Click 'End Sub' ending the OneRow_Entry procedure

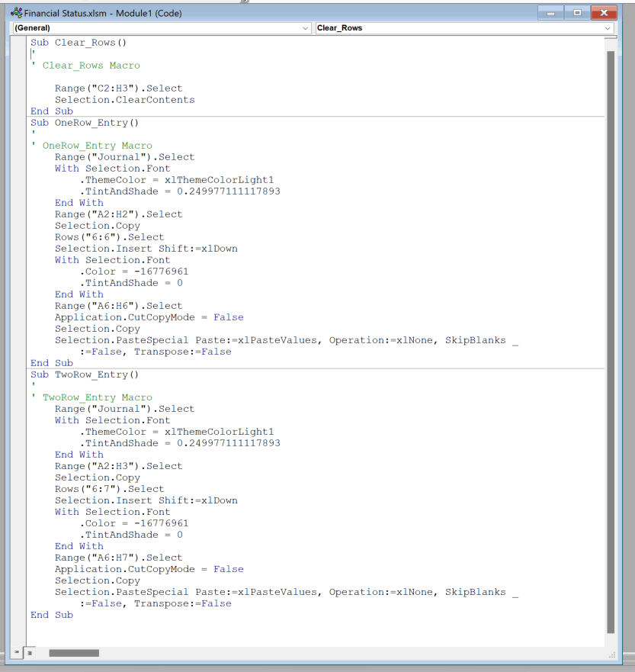[52, 363]
